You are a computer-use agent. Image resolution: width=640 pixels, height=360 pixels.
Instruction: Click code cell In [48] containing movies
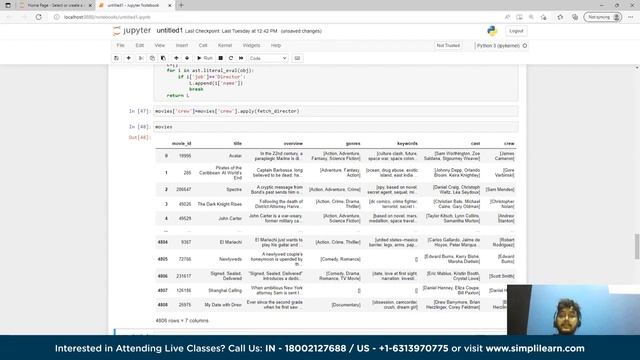pos(336,127)
